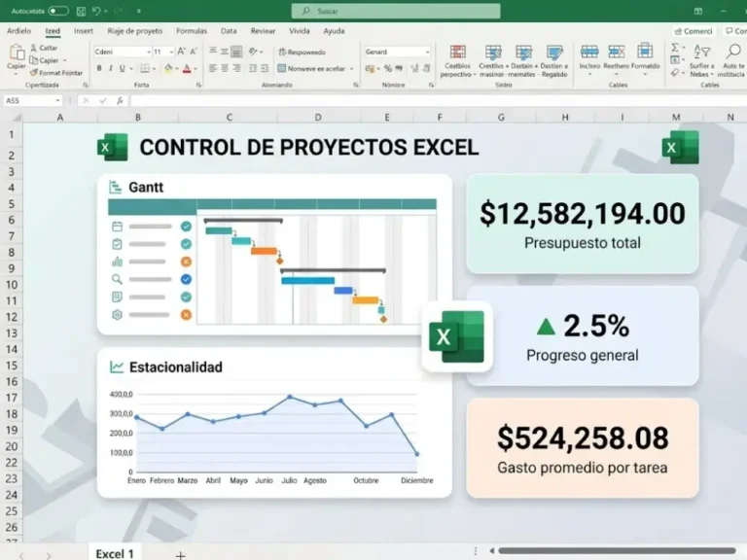Screen dimensions: 747x560
Task: Open the Vivida ribbon tab
Action: (300, 31)
